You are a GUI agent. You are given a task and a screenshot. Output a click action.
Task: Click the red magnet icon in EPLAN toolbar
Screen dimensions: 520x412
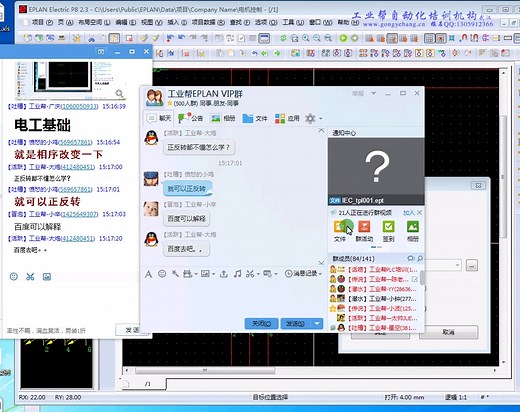[x=464, y=38]
